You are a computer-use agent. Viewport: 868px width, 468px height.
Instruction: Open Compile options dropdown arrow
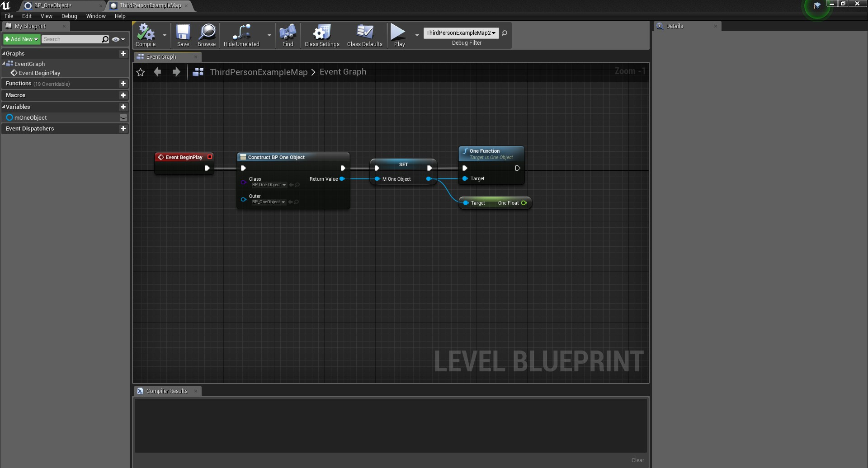tap(165, 35)
